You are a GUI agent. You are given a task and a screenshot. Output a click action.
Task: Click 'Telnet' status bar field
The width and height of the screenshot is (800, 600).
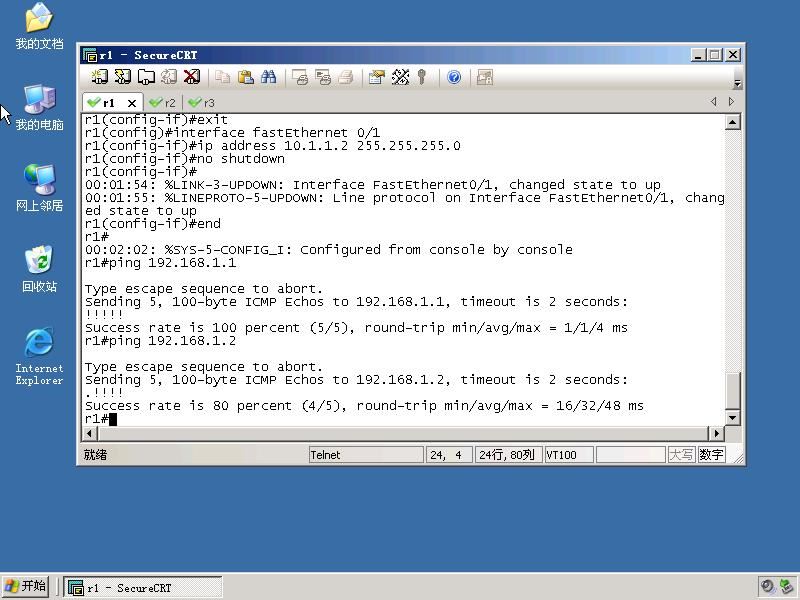(x=366, y=455)
